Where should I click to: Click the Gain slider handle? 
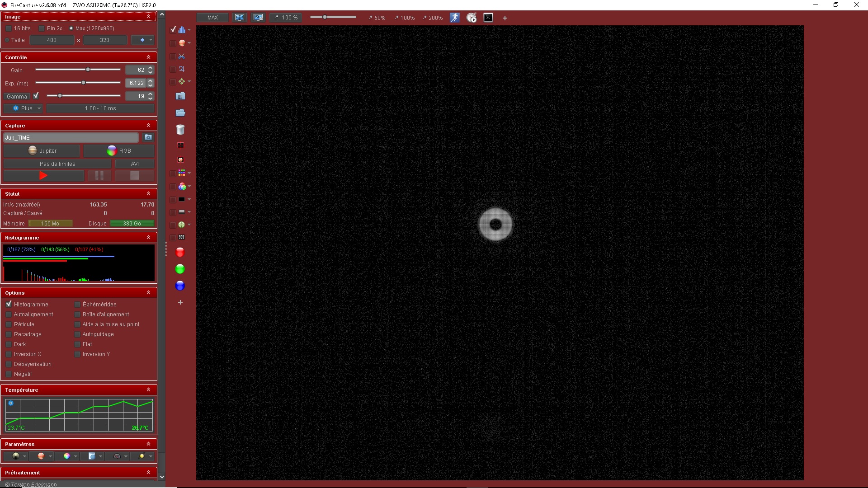coord(88,70)
